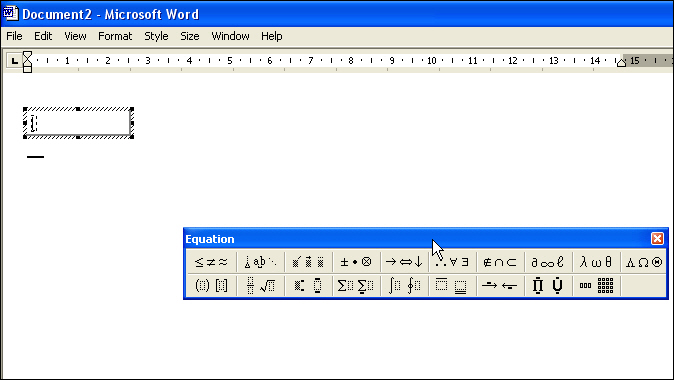Open the summation templates palette
This screenshot has height=380, width=674.
pos(356,285)
